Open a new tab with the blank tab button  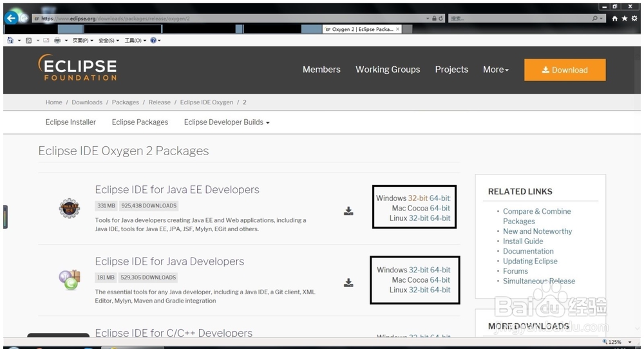(x=408, y=29)
